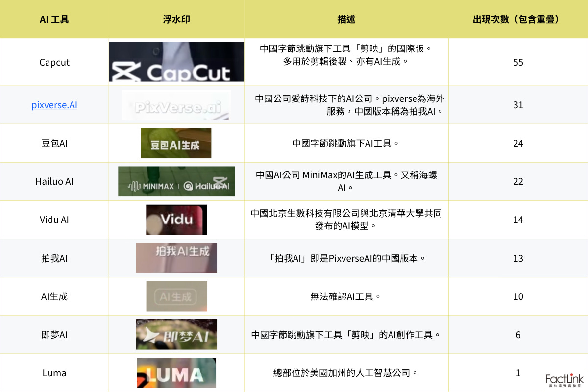Screen dimensions: 588x392
Task: Click the 浮水印 column header
Action: (176, 20)
